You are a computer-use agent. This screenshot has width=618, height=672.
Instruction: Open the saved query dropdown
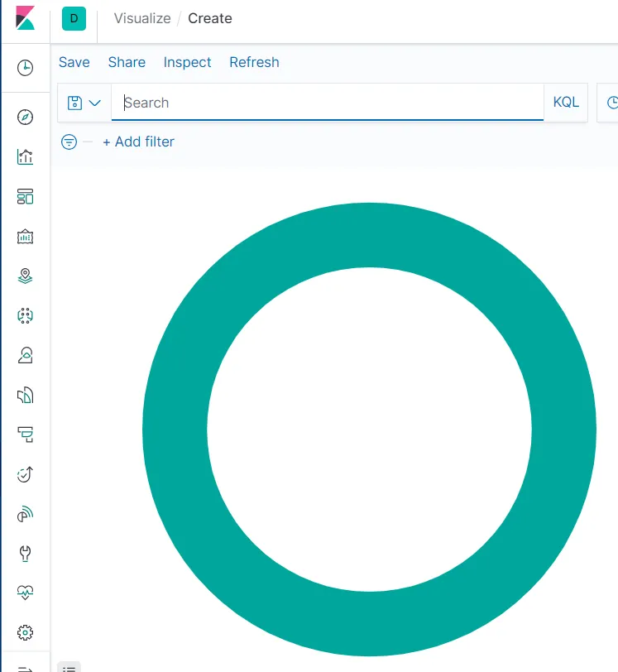[x=84, y=103]
